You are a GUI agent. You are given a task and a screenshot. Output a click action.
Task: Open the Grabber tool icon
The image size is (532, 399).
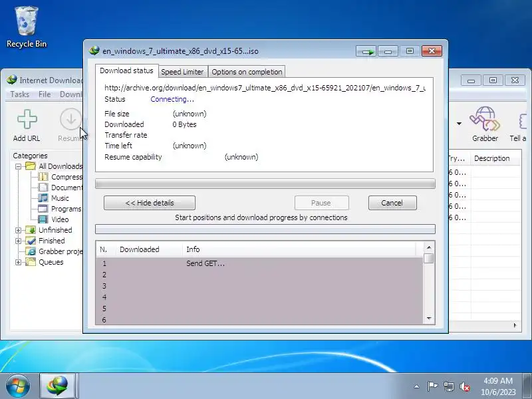click(x=485, y=119)
